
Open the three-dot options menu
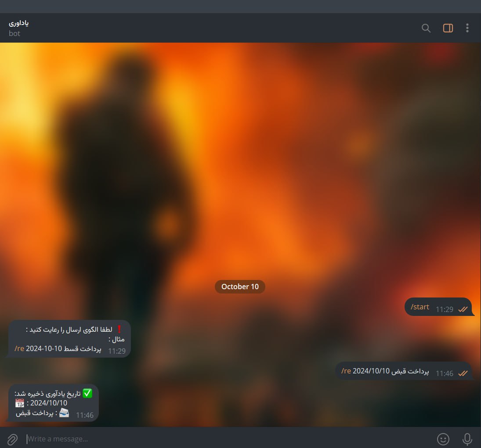pyautogui.click(x=467, y=28)
